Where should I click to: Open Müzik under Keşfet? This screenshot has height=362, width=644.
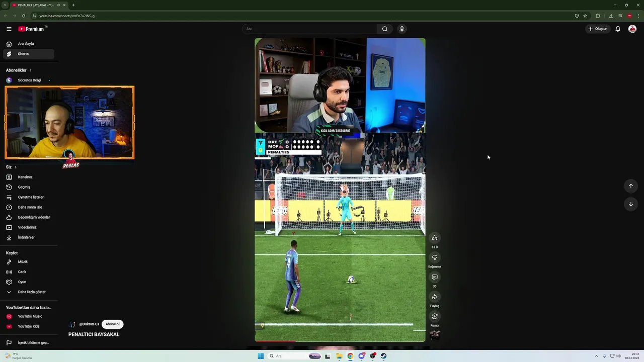28,262
